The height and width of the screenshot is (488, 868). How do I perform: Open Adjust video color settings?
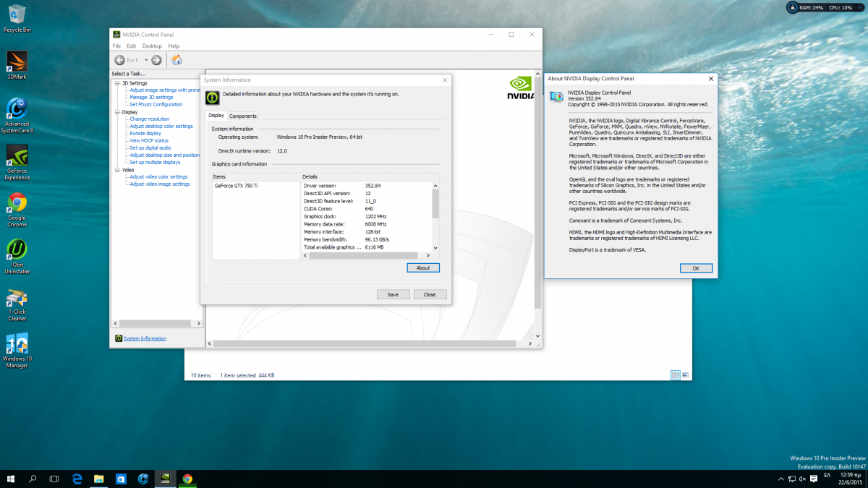tap(158, 176)
